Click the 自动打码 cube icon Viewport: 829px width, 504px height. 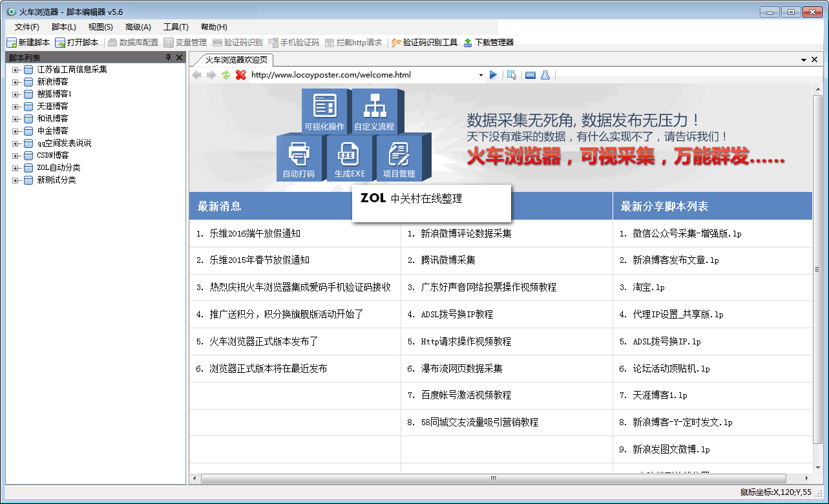(299, 158)
